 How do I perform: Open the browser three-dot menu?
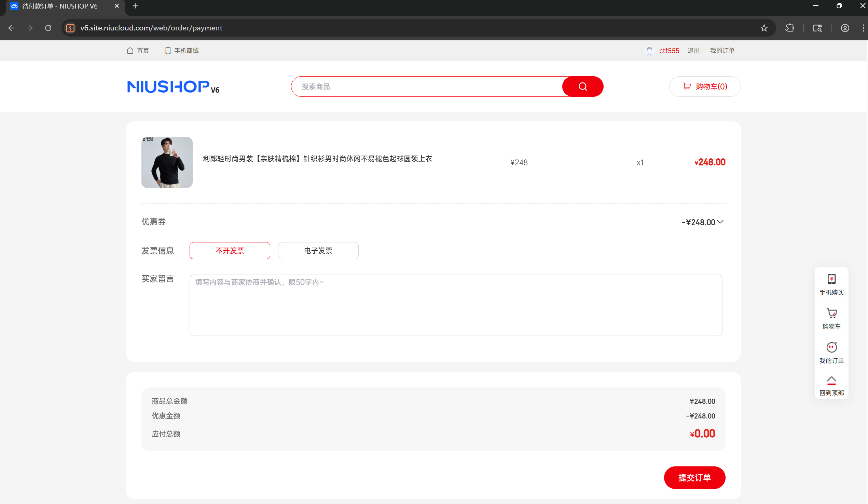863,28
